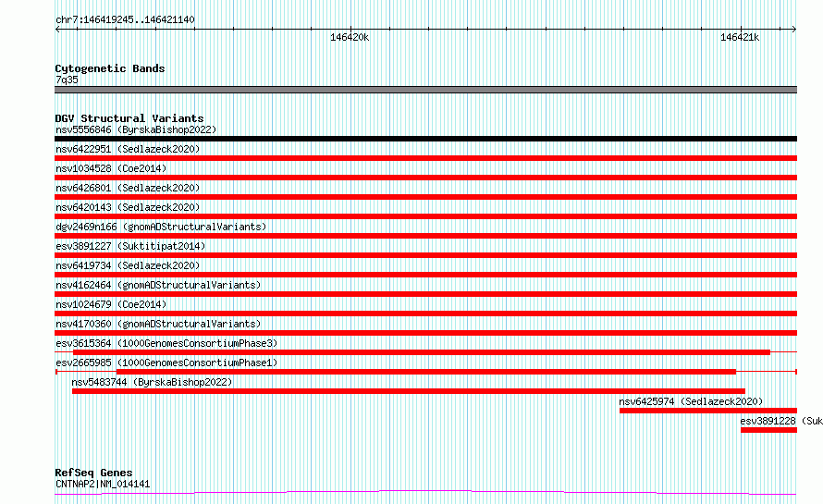Click the DGV Structural Variants track title

pyautogui.click(x=129, y=118)
